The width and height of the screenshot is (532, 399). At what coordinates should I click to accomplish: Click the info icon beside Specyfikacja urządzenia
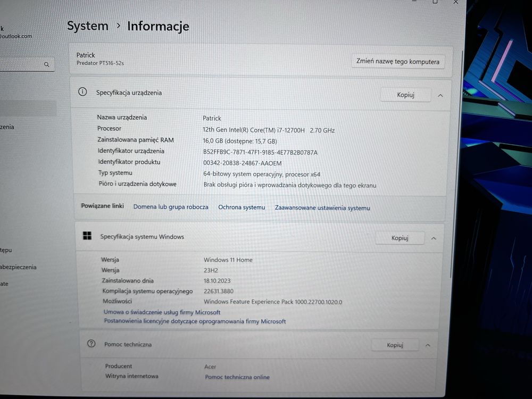[82, 92]
